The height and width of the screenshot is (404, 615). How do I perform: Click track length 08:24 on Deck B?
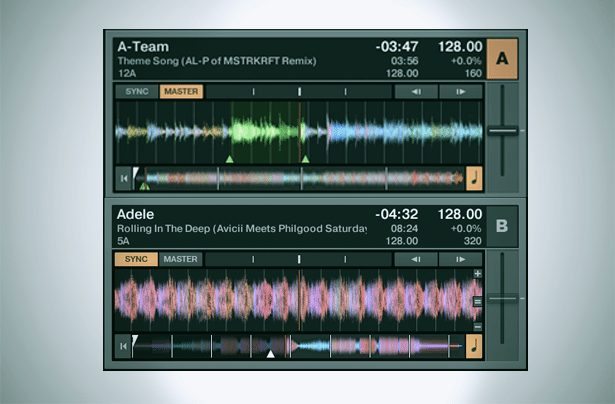click(404, 229)
